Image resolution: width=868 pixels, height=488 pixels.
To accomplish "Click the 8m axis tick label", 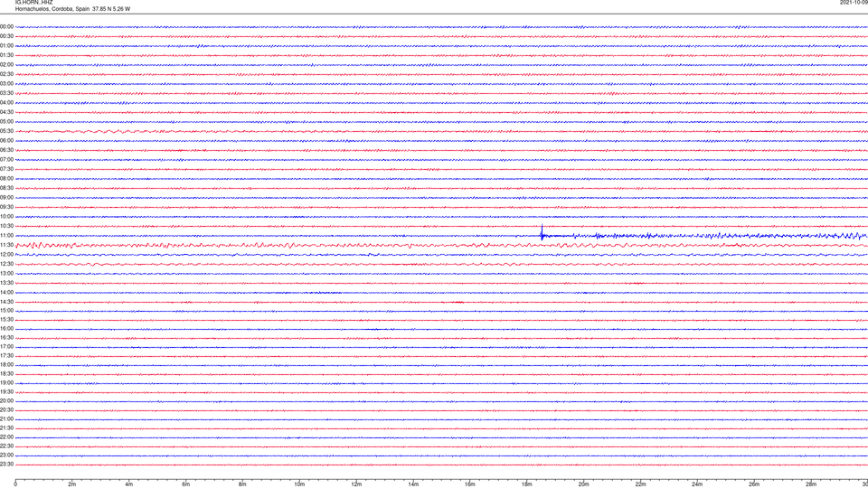I will click(242, 484).
